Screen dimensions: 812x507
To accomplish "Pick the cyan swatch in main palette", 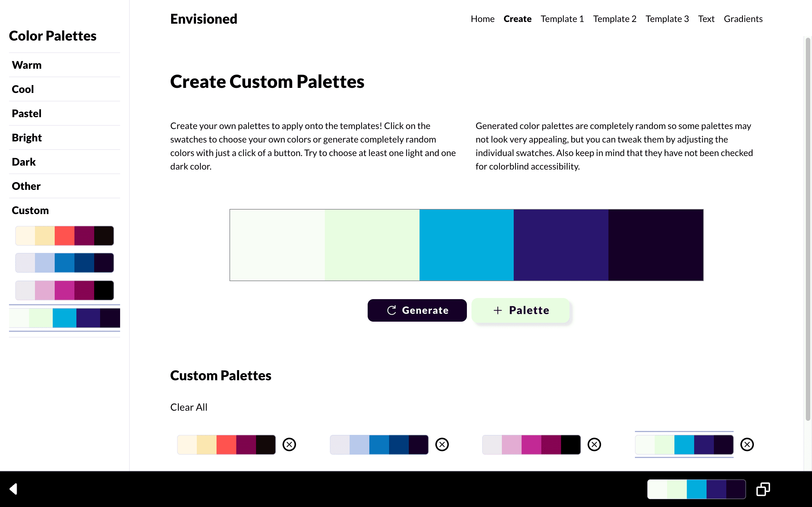I will pos(466,245).
